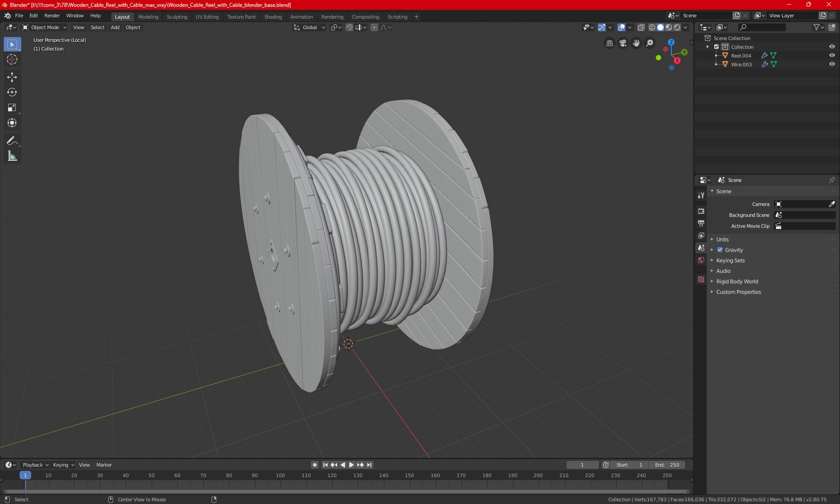Enable the Gravity checkbox
Viewport: 840px width, 504px height.
[x=720, y=250]
